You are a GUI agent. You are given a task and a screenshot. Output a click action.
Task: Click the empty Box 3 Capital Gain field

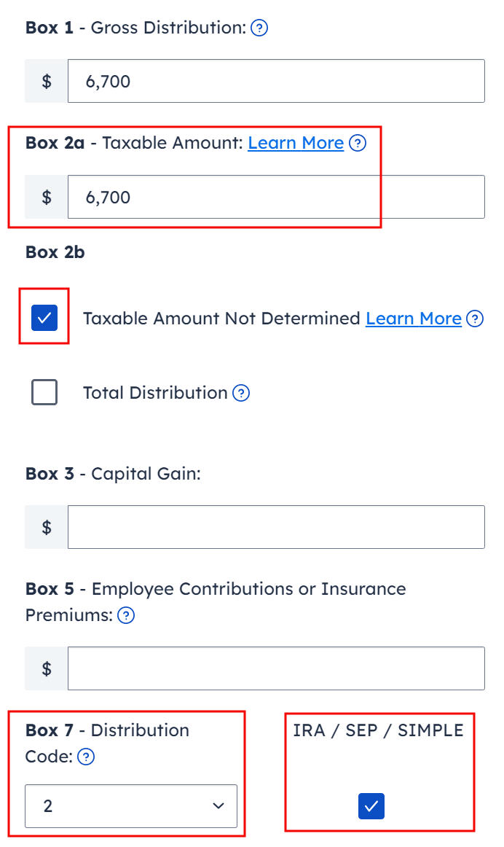276,526
